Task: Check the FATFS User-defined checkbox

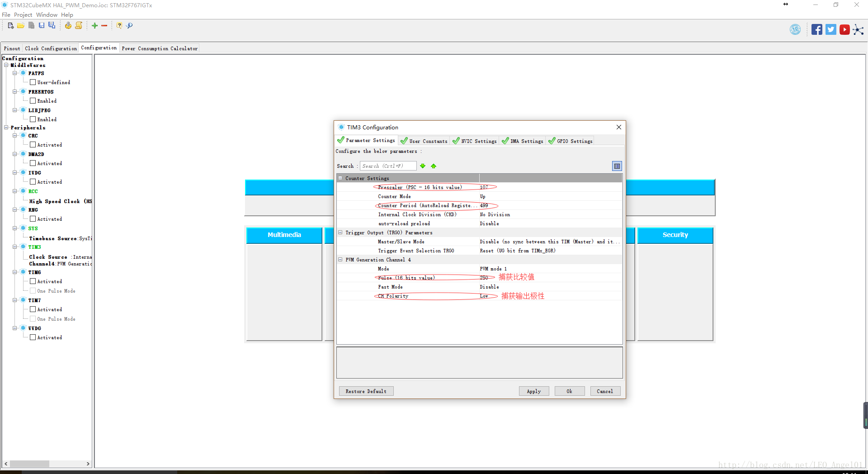Action: (x=33, y=82)
